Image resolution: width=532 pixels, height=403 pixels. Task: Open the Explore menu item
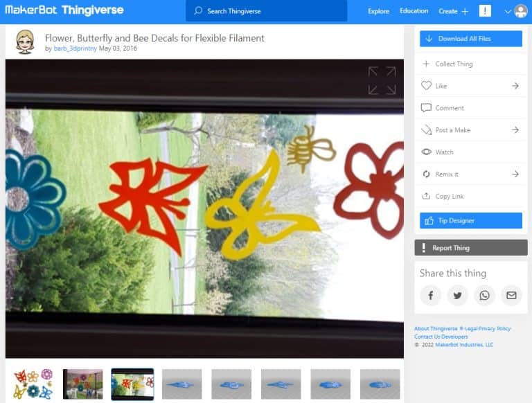378,11
